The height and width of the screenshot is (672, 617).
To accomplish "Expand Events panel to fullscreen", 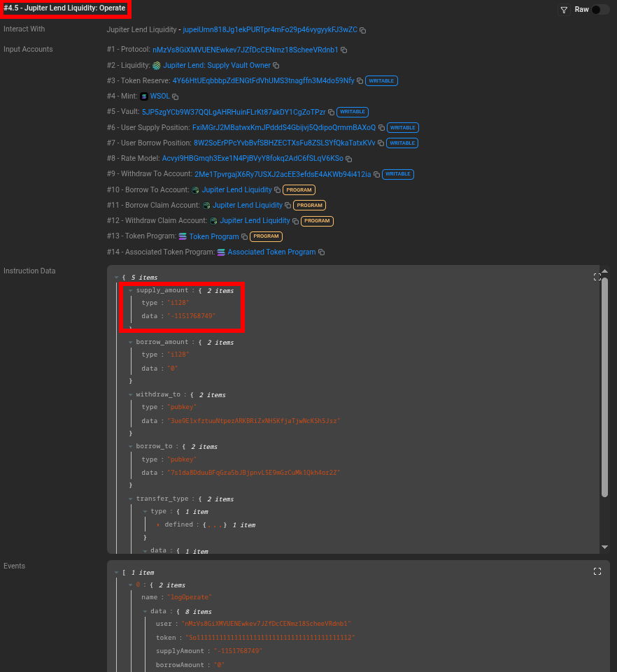I will 597,571.
